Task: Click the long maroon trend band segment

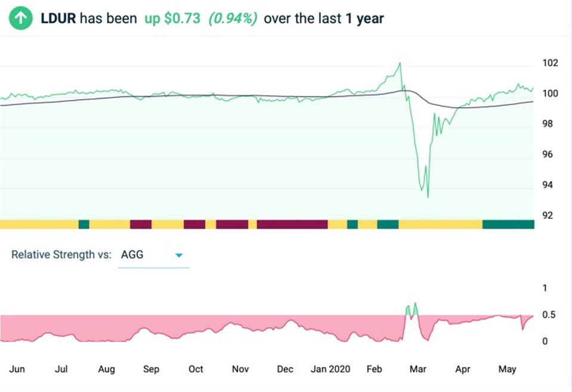Action: (x=292, y=225)
